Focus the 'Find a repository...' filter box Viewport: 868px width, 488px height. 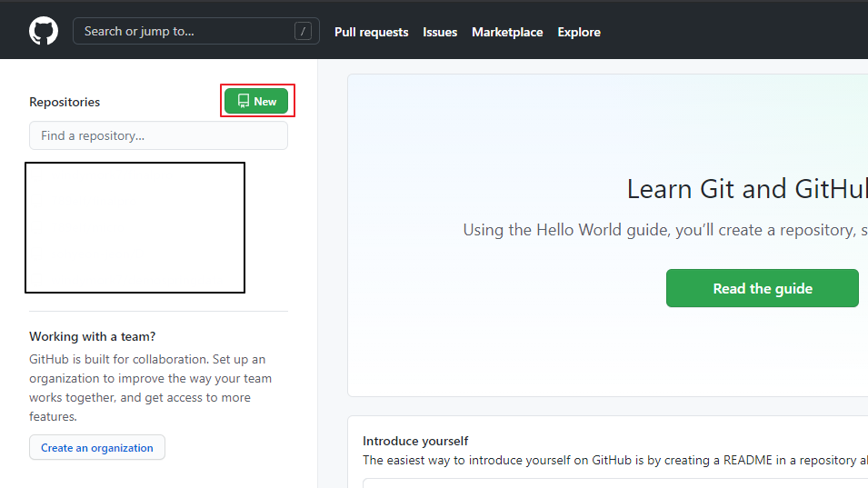[158, 135]
